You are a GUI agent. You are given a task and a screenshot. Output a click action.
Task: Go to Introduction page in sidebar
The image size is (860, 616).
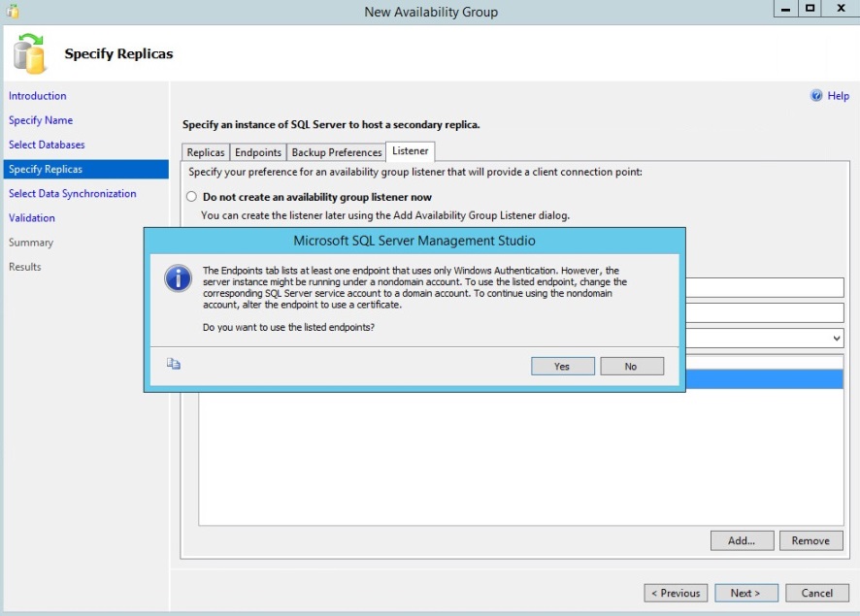coord(37,96)
